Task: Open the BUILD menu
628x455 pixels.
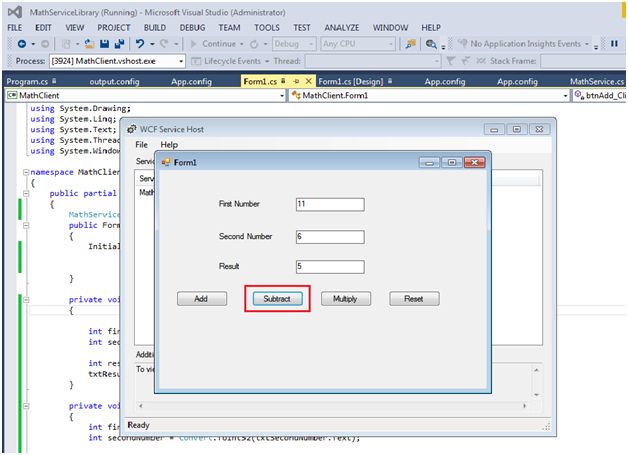Action: click(x=155, y=28)
